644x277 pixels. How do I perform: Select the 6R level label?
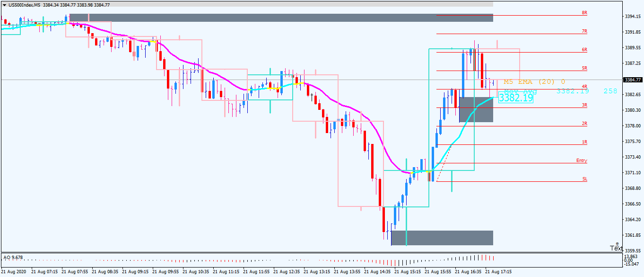(x=584, y=50)
